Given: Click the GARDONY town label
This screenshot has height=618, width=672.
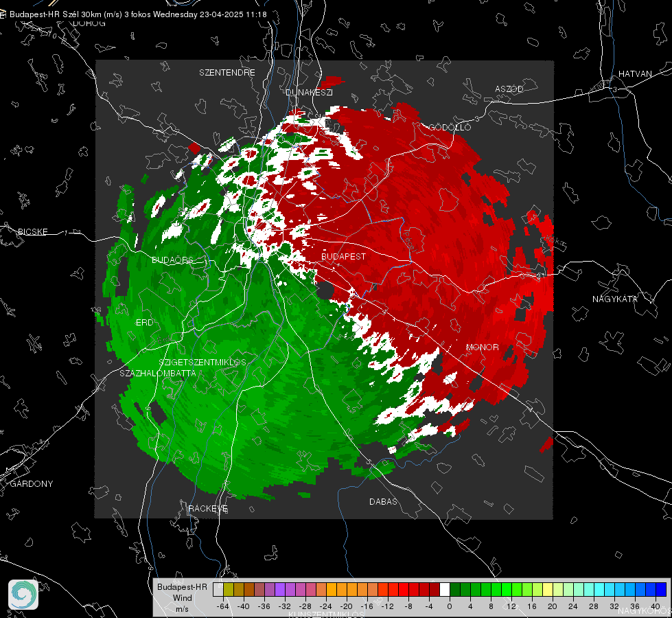Looking at the screenshot, I should (32, 484).
